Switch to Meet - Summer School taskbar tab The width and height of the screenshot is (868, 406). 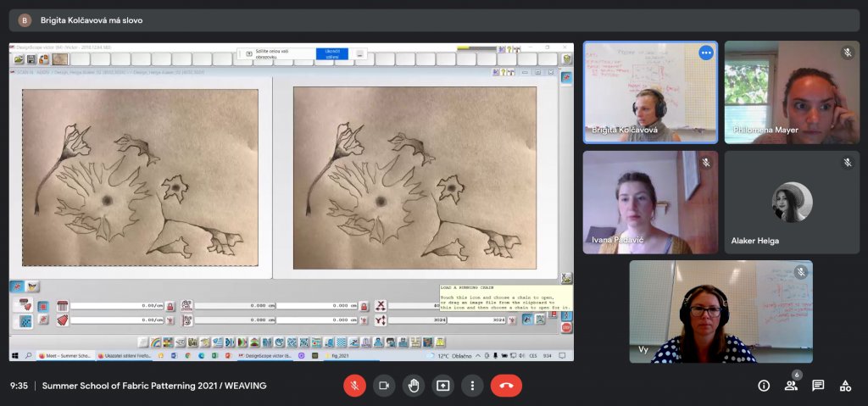point(64,356)
